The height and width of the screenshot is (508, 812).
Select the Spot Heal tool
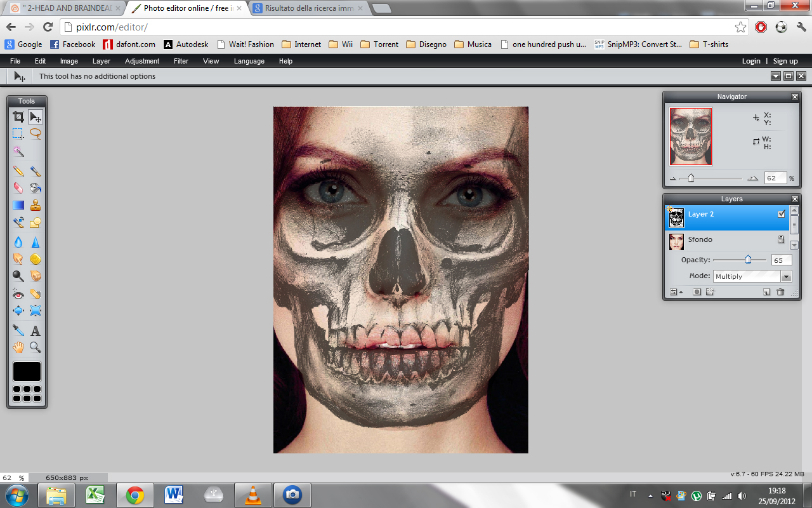coord(36,294)
